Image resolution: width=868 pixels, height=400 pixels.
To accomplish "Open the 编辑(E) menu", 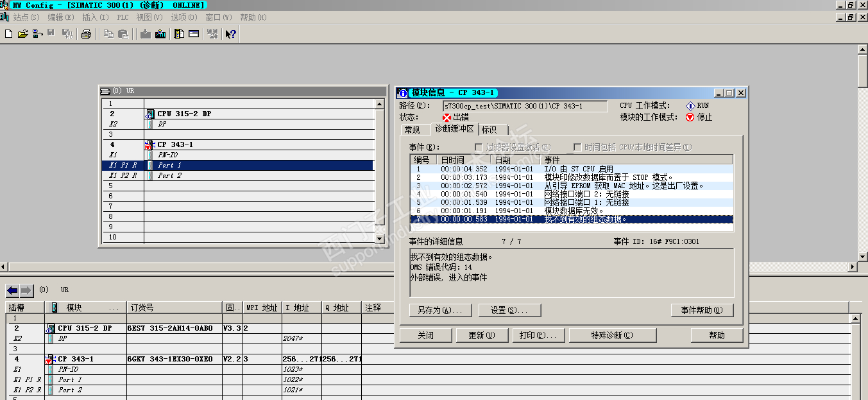I will click(x=61, y=17).
